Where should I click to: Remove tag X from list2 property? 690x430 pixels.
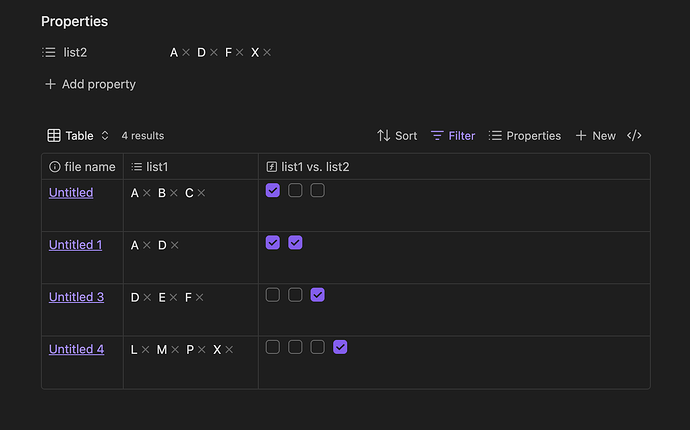pyautogui.click(x=267, y=53)
